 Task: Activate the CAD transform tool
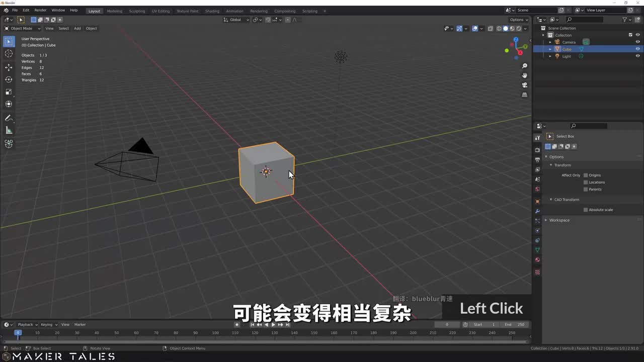click(9, 144)
